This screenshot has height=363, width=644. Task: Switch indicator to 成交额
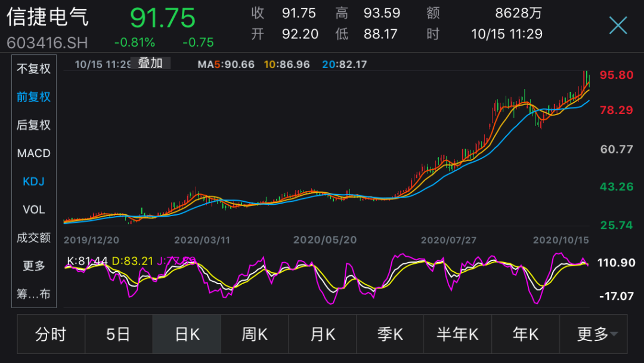pos(33,238)
